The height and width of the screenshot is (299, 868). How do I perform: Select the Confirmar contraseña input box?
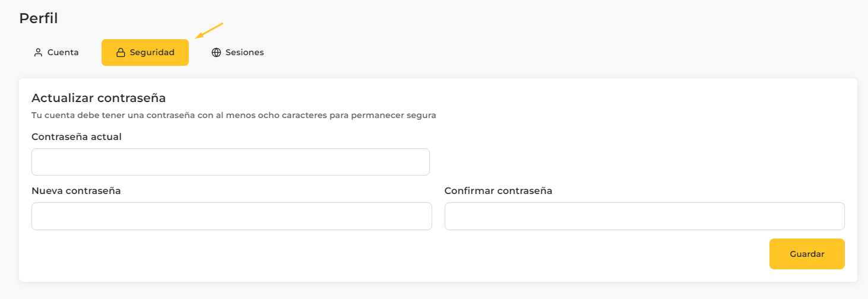tap(644, 216)
